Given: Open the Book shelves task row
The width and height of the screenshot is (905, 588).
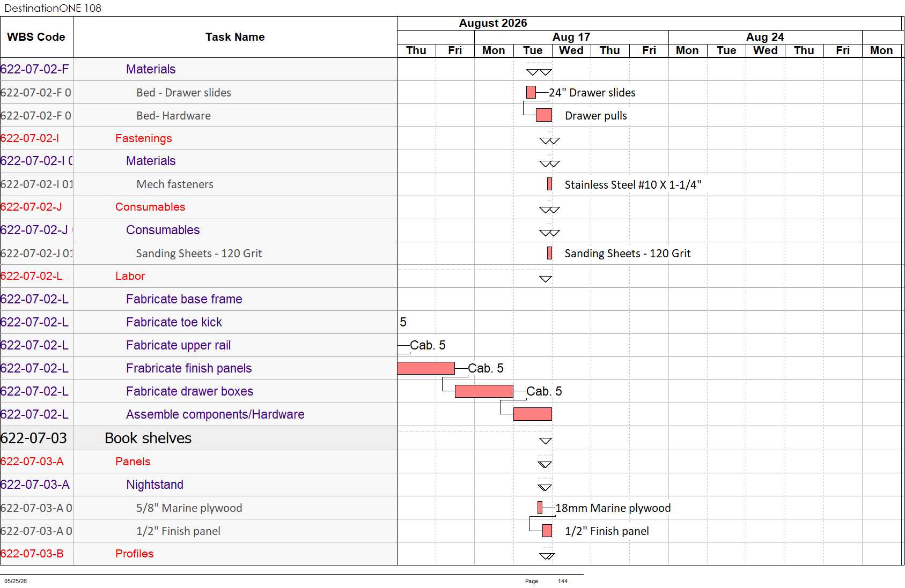Looking at the screenshot, I should pyautogui.click(x=148, y=438).
